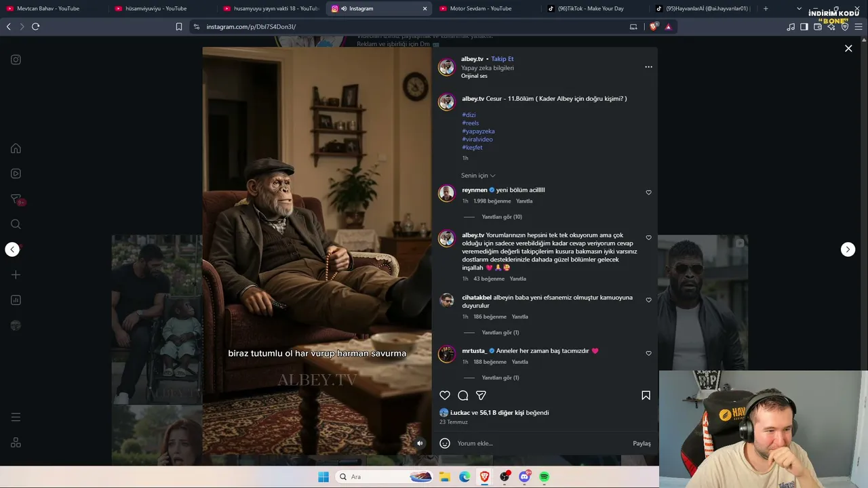Open Instagram direct messages
Image resolution: width=868 pixels, height=488 pixels.
click(x=16, y=199)
